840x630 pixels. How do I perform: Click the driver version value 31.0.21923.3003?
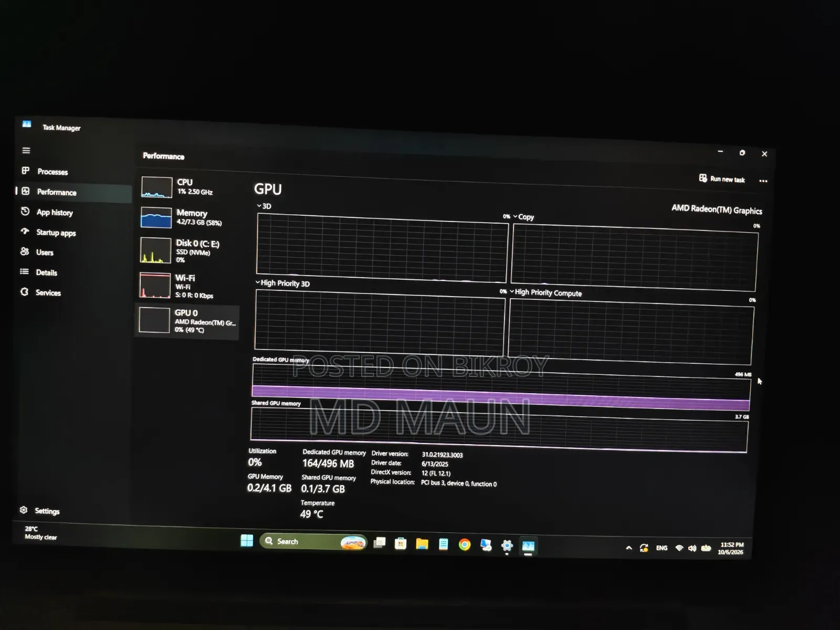442,455
